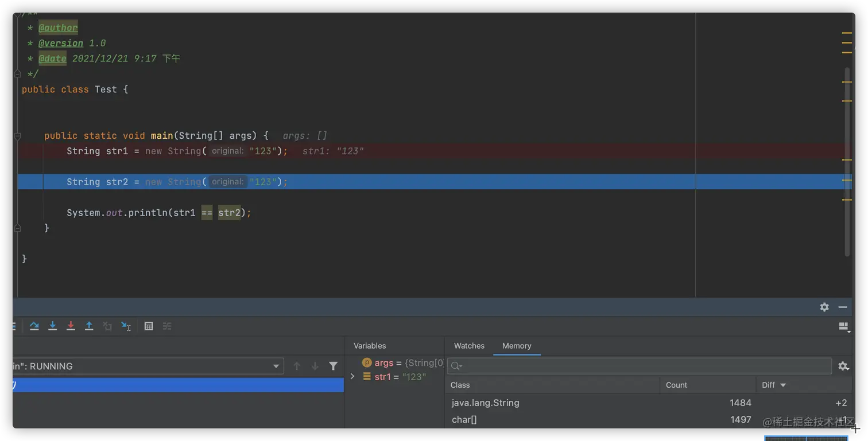Click the inline hint str1: "123"
This screenshot has height=441, width=868.
pyautogui.click(x=333, y=151)
